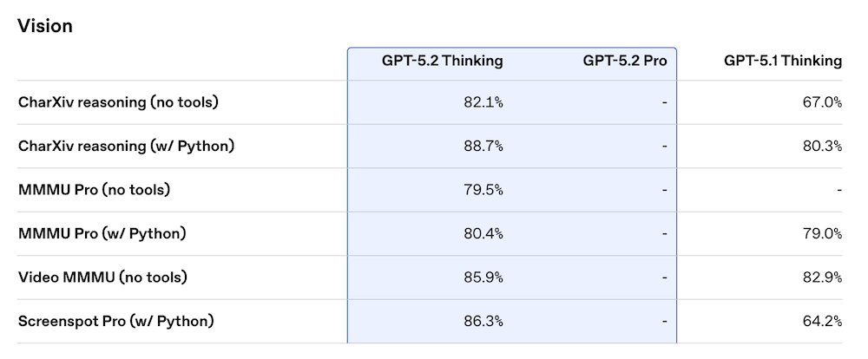Click the Video MMMU (no tools) row label

(102, 277)
